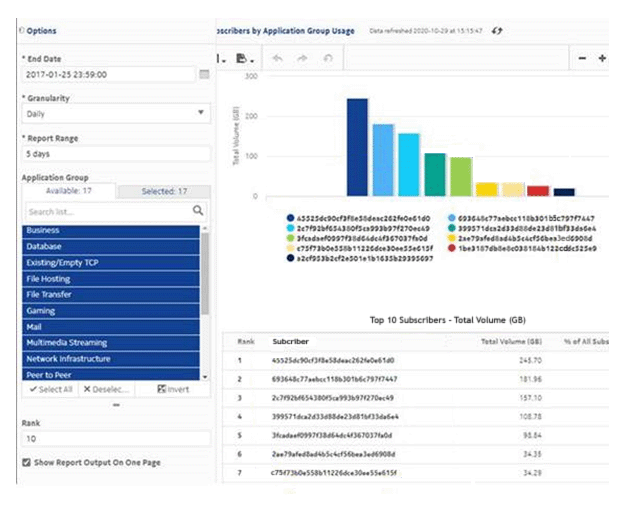Screen dimensions: 632x514
Task: Click the refresh data icon
Action: [x=497, y=31]
